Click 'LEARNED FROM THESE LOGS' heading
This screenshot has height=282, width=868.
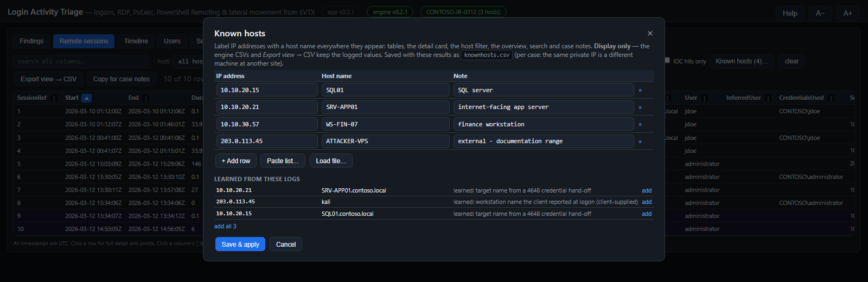tap(257, 179)
